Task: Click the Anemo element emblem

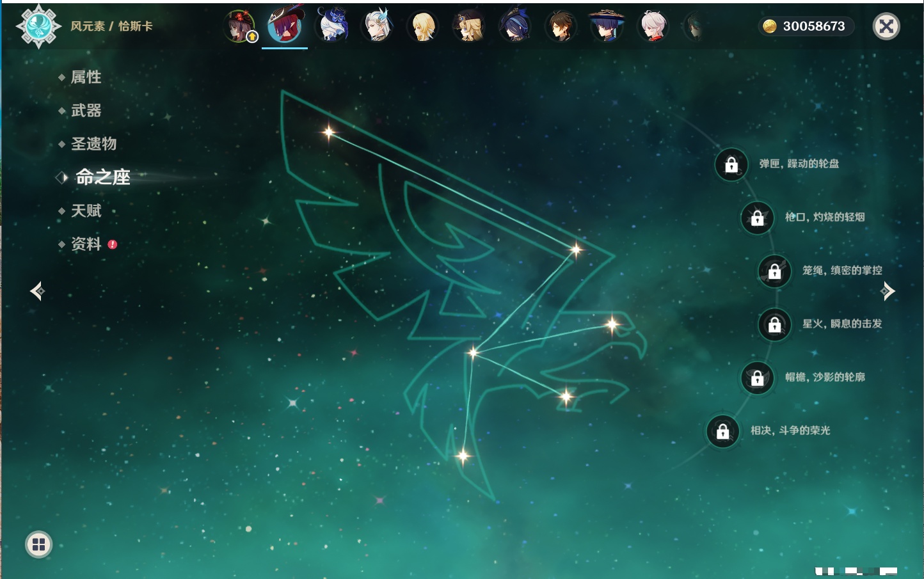Action: click(x=38, y=26)
